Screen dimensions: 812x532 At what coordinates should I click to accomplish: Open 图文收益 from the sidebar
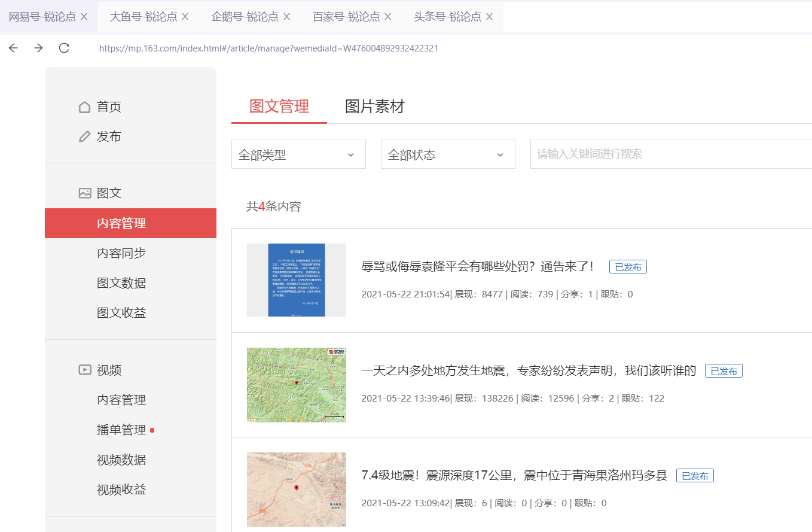122,312
